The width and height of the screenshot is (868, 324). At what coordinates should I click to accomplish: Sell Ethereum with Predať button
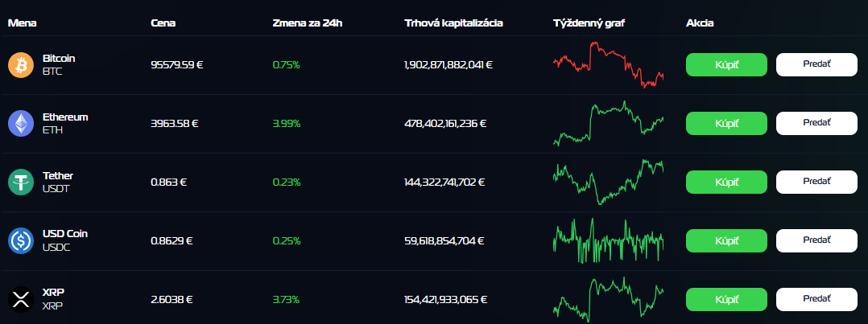tap(816, 123)
